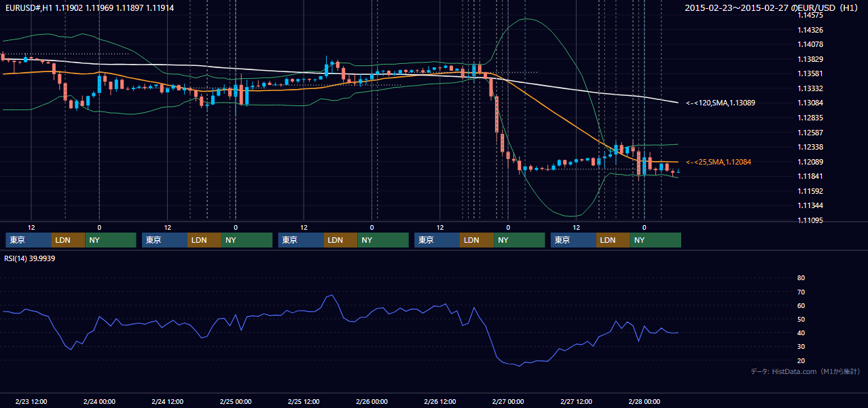
Task: Select the 2/23 12:00 time label
Action: click(31, 401)
